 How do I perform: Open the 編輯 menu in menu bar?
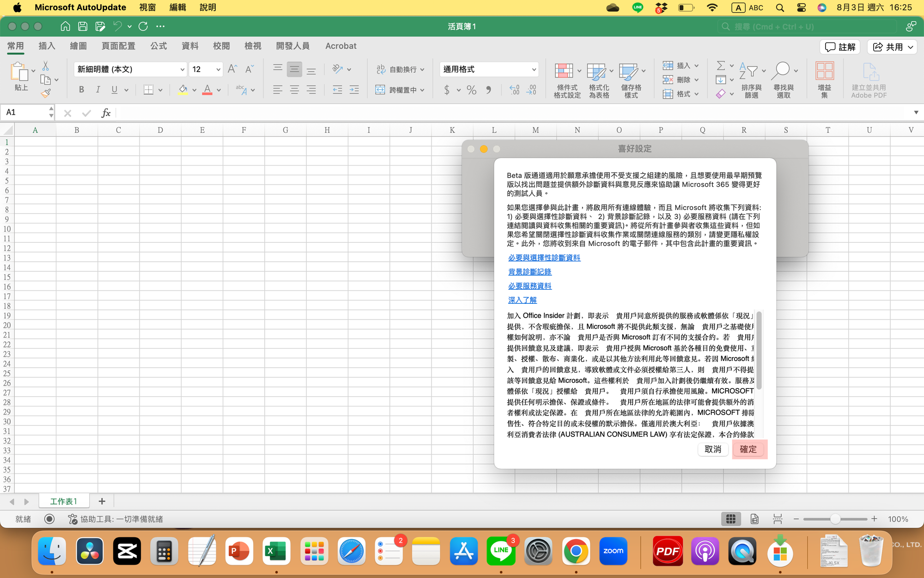tap(177, 7)
